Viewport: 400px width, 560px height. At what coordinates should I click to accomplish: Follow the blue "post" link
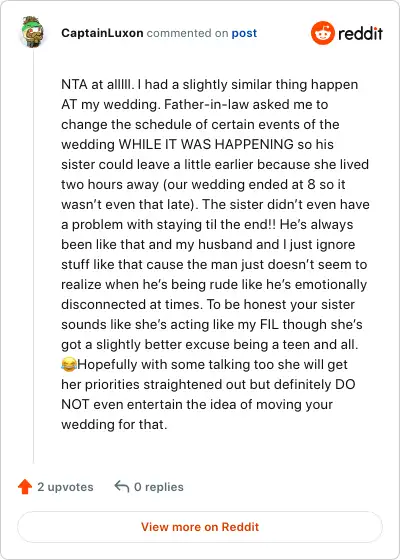coord(244,33)
